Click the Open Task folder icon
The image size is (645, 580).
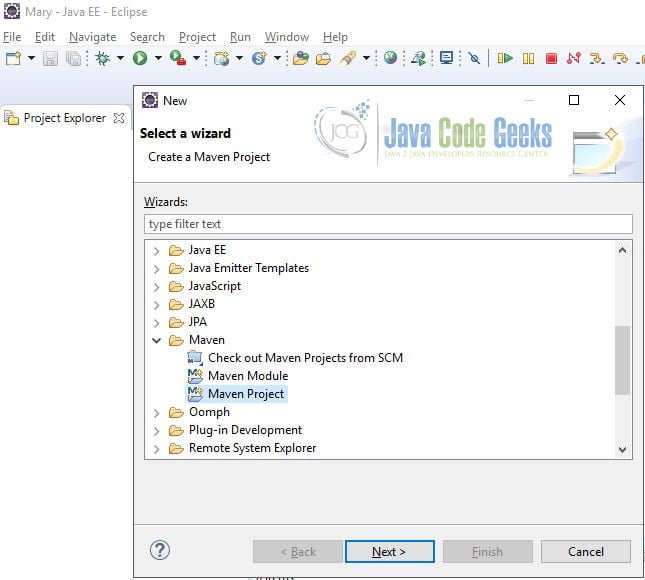pyautogui.click(x=323, y=59)
